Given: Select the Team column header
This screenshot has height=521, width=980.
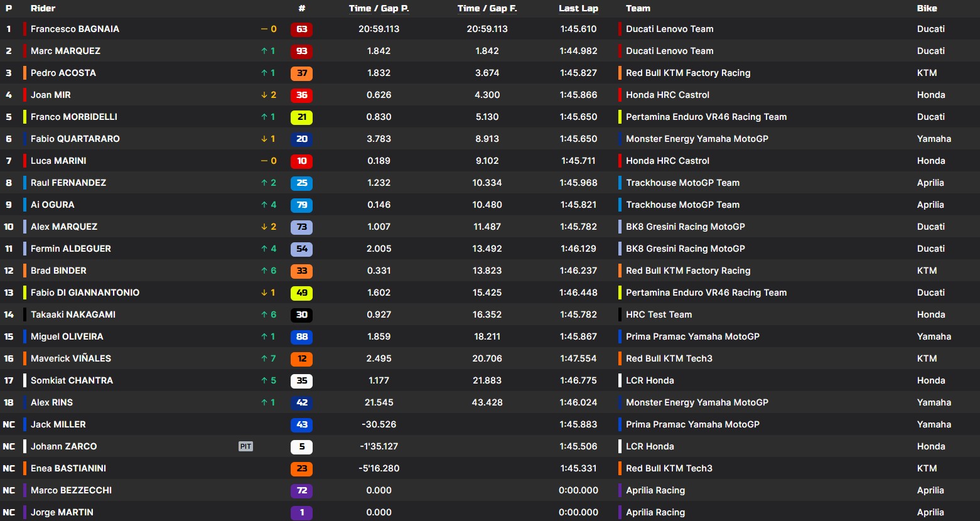Looking at the screenshot, I should [x=638, y=8].
